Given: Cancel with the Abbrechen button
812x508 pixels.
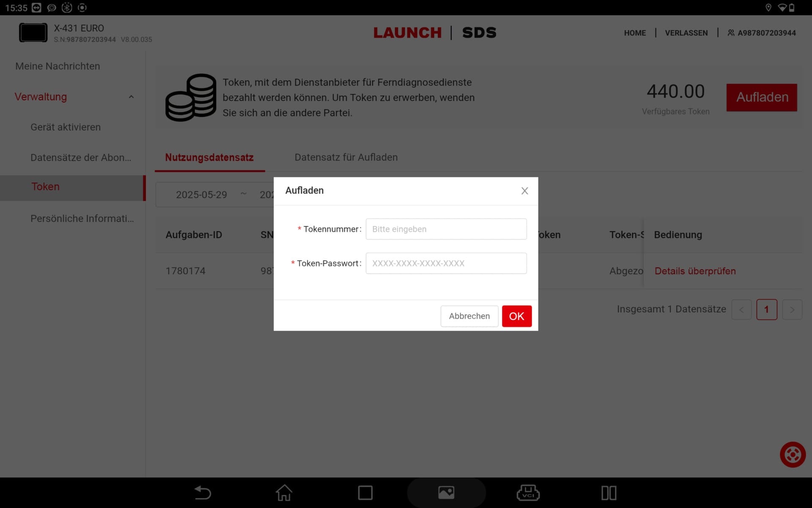Looking at the screenshot, I should point(469,316).
